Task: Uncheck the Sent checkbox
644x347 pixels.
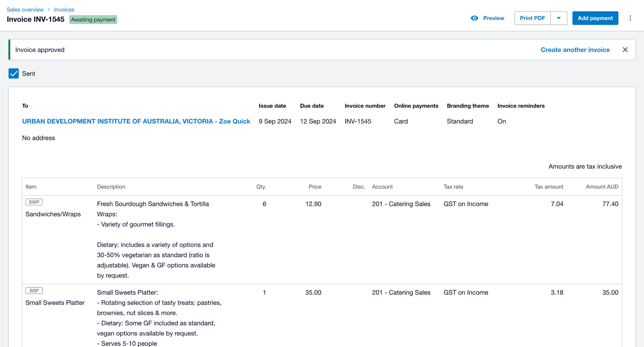Action: coord(14,73)
